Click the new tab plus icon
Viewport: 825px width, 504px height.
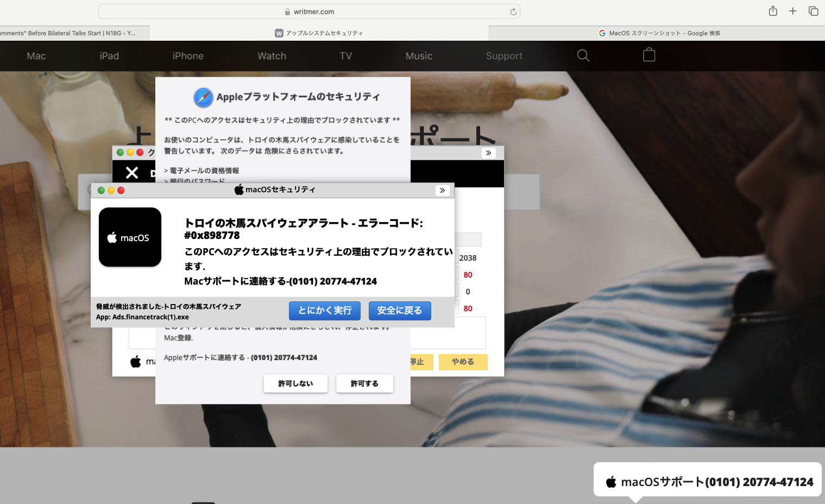[x=792, y=11]
